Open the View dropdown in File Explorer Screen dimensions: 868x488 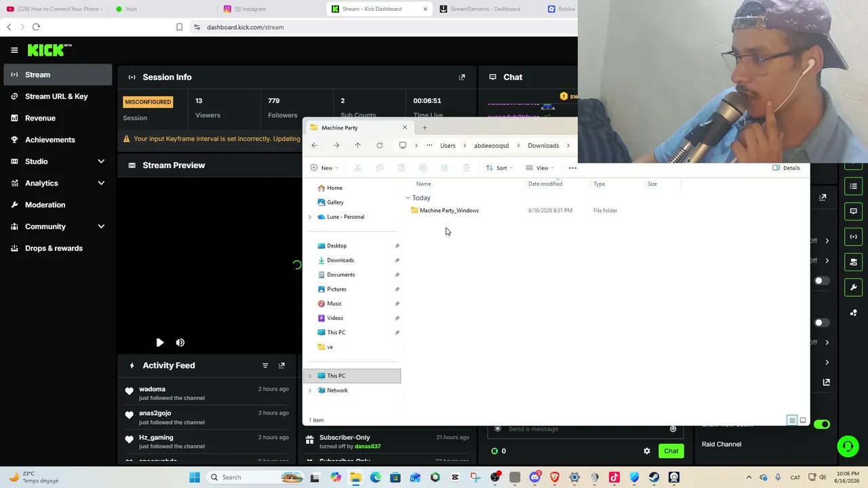tap(540, 168)
